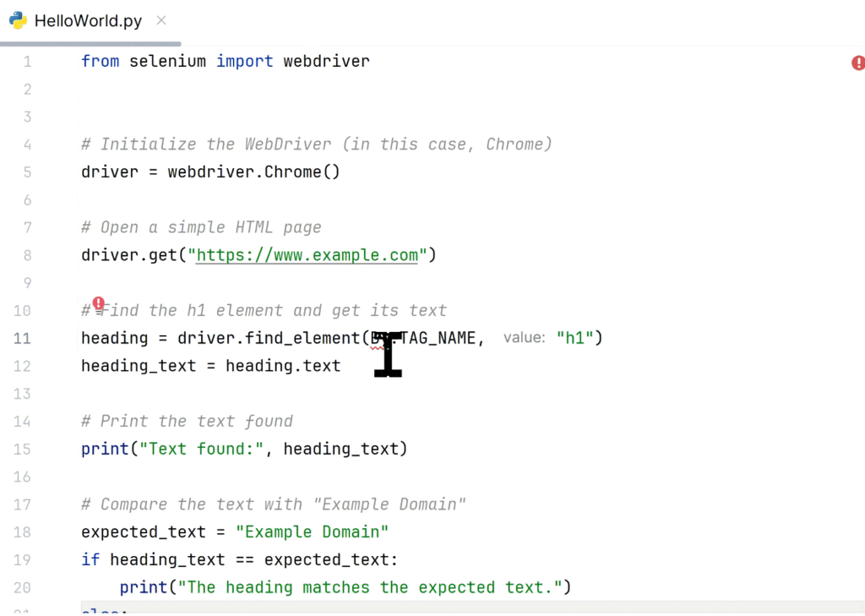Click line number 20 in the gutter
The image size is (865, 616).
(22, 588)
